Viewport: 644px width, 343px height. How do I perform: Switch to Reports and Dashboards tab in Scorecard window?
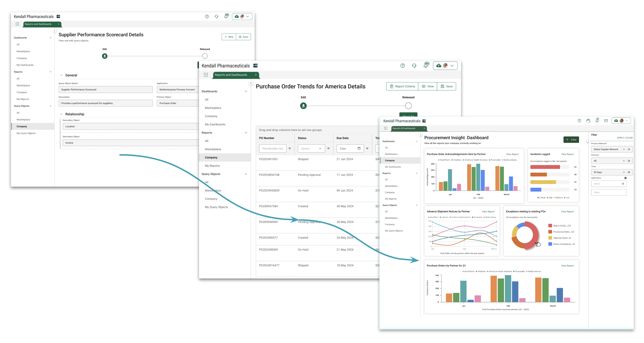(38, 24)
